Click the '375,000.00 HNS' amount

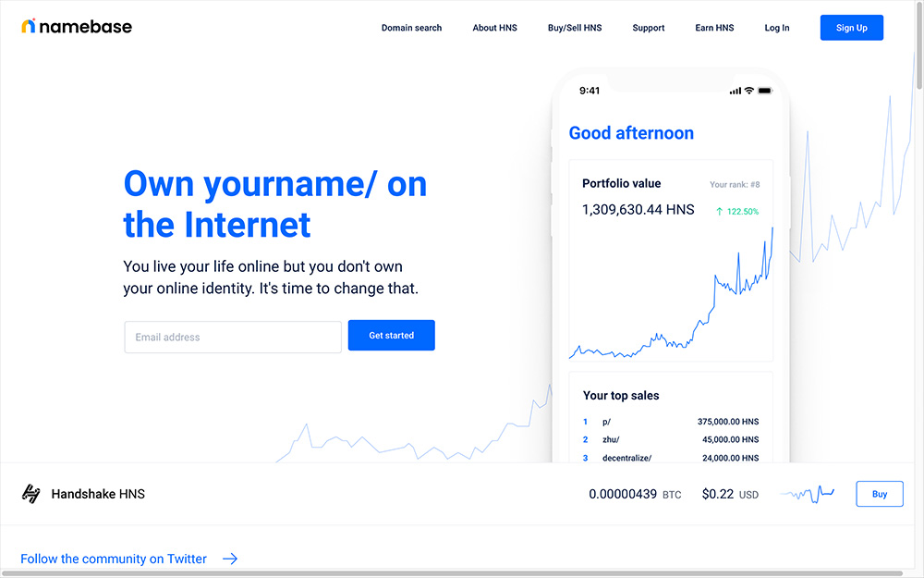click(728, 422)
